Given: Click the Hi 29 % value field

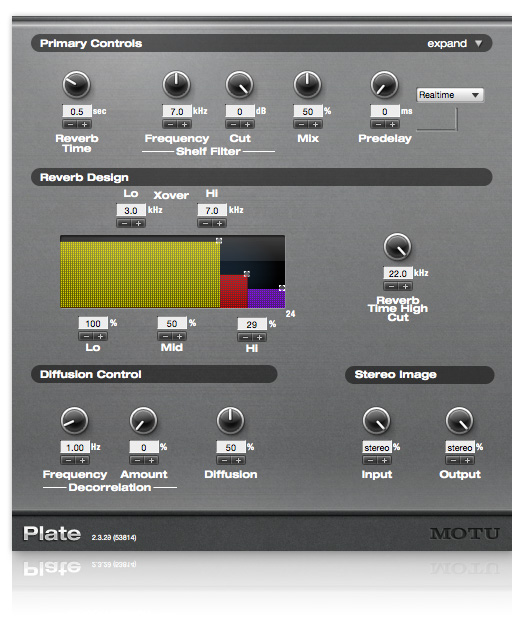Looking at the screenshot, I should pyautogui.click(x=252, y=324).
